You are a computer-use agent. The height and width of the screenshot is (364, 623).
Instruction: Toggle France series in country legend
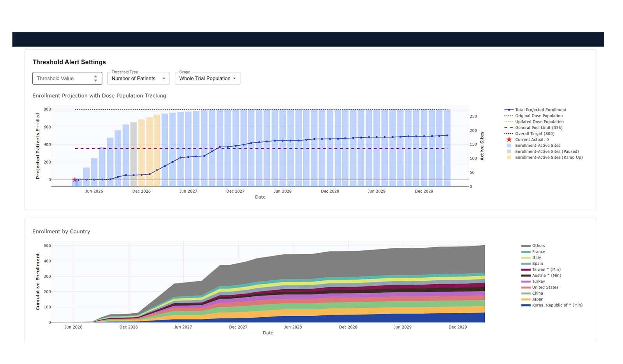click(538, 251)
